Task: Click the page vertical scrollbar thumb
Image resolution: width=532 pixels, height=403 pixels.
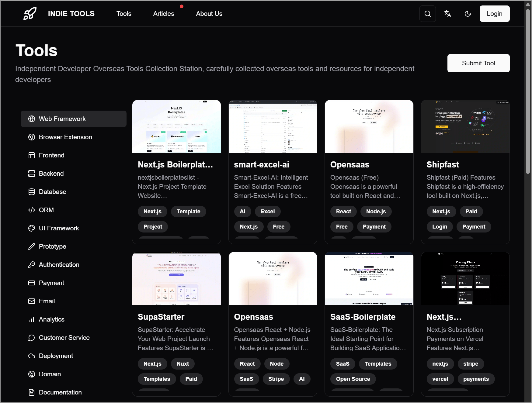Action: pos(528,91)
